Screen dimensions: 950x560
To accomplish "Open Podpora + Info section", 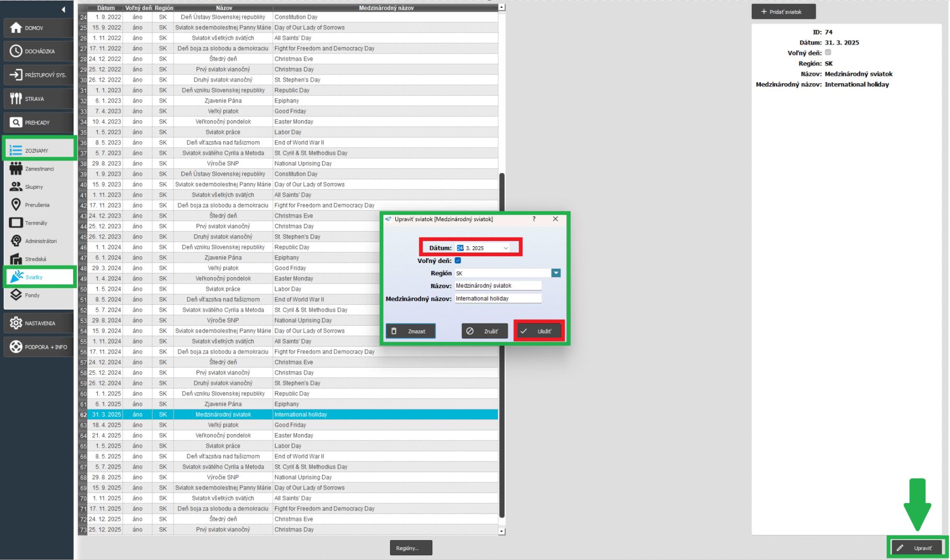I will [x=38, y=347].
